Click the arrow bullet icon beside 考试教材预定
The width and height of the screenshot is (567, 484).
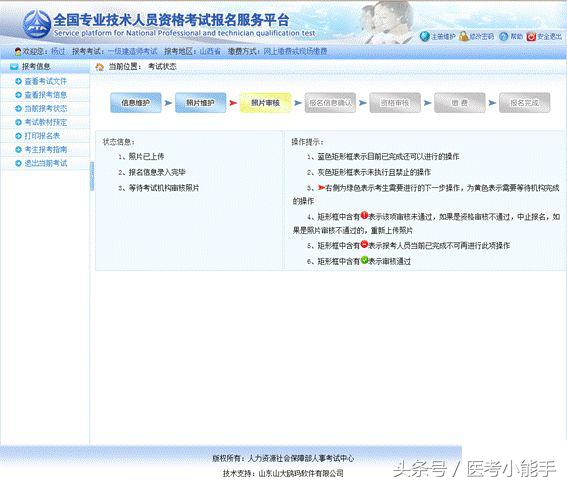click(x=18, y=122)
